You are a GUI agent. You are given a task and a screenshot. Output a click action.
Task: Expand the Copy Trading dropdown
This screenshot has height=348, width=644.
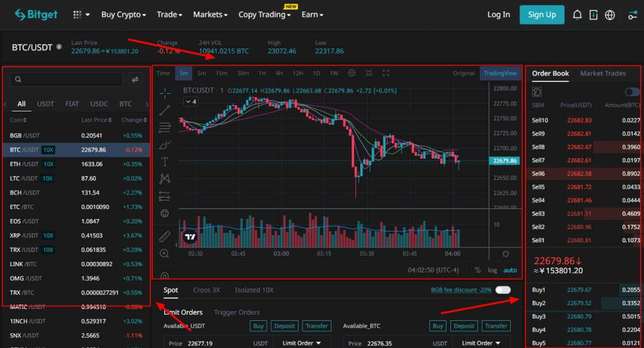[x=265, y=15]
